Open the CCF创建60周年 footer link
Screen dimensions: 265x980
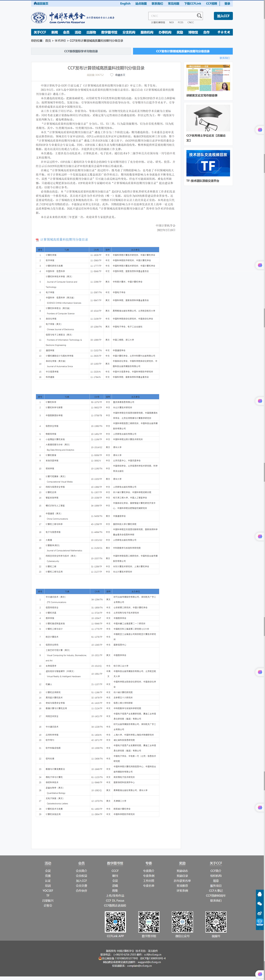click(x=216, y=895)
